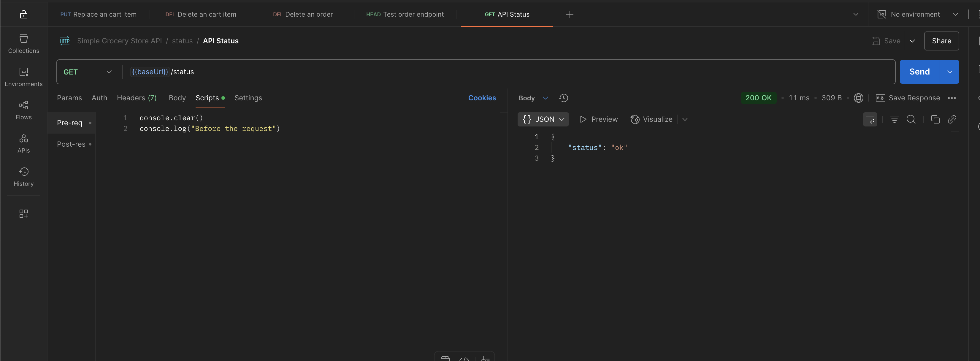Switch to the Headers (7) tab
The width and height of the screenshot is (980, 361).
[137, 98]
